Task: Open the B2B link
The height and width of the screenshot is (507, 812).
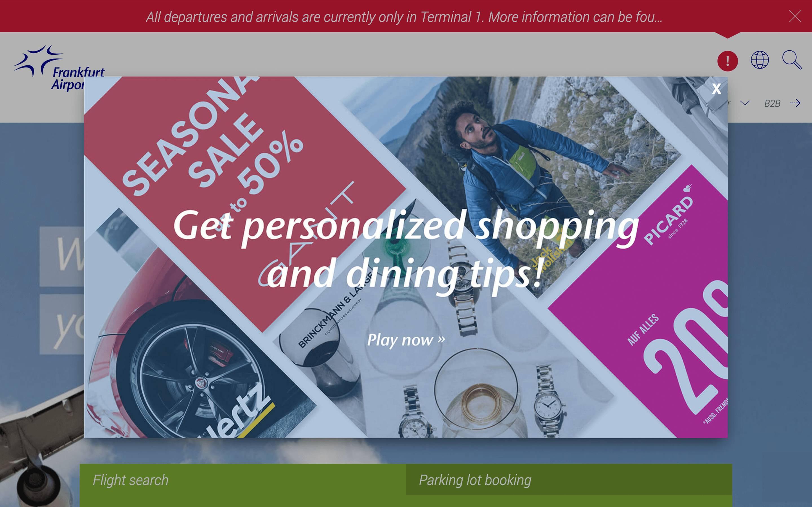Action: click(x=772, y=103)
